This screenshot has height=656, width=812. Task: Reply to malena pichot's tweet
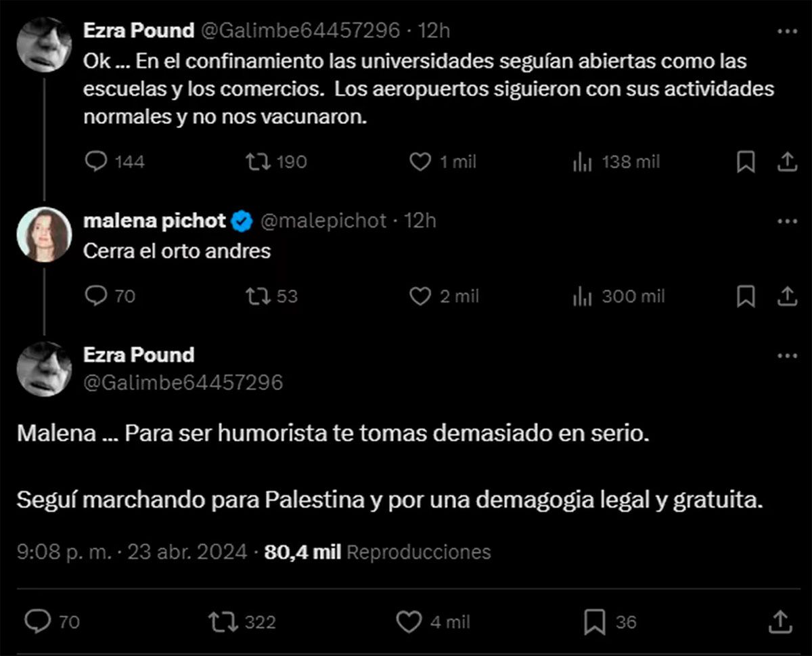97,296
